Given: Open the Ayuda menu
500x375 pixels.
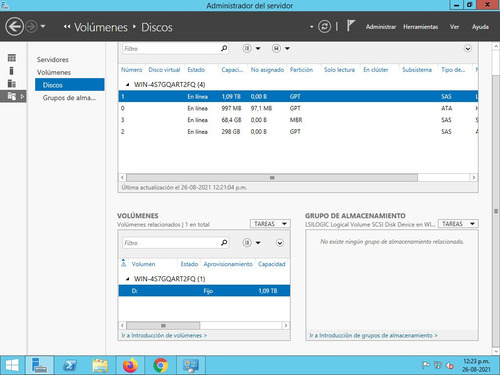Looking at the screenshot, I should pyautogui.click(x=480, y=27).
